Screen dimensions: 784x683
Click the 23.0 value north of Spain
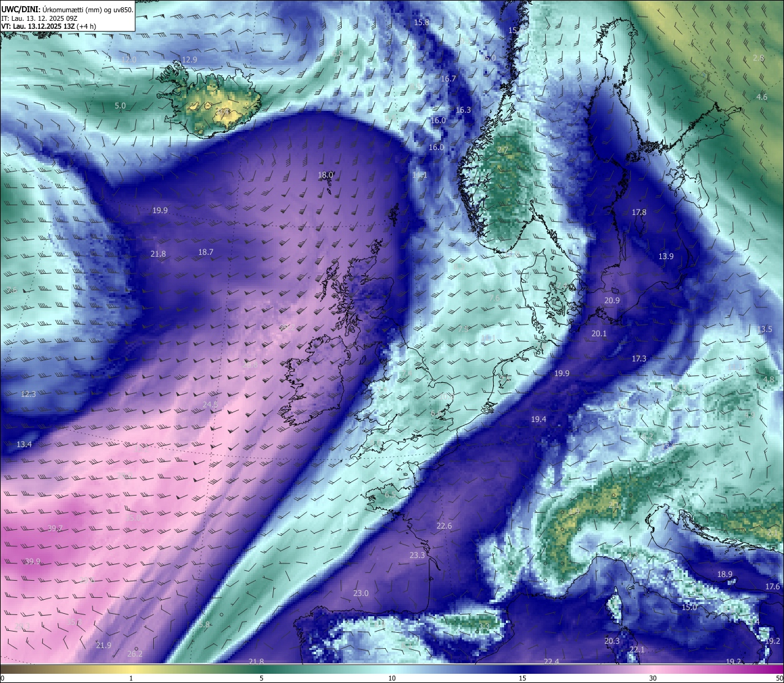click(361, 593)
